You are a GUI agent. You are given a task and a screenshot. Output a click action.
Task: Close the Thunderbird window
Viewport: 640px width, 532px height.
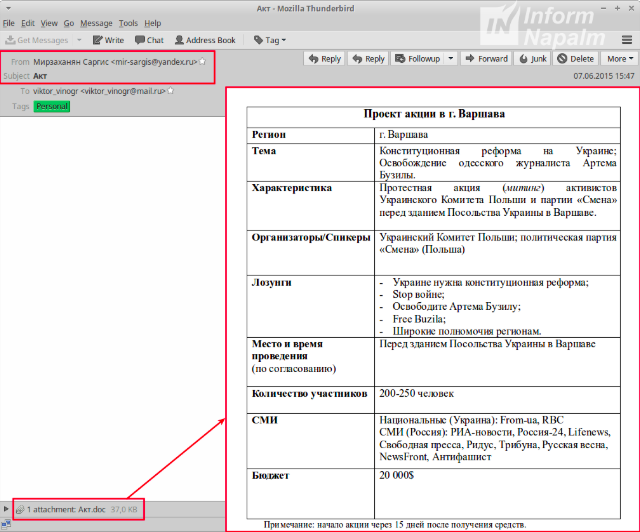point(631,8)
